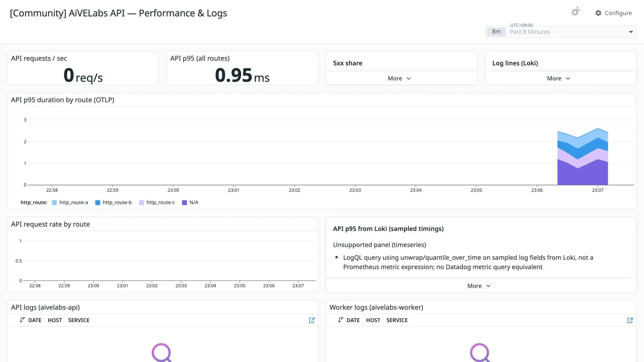
Task: Click the http_route-b legend color swatch
Action: point(98,203)
